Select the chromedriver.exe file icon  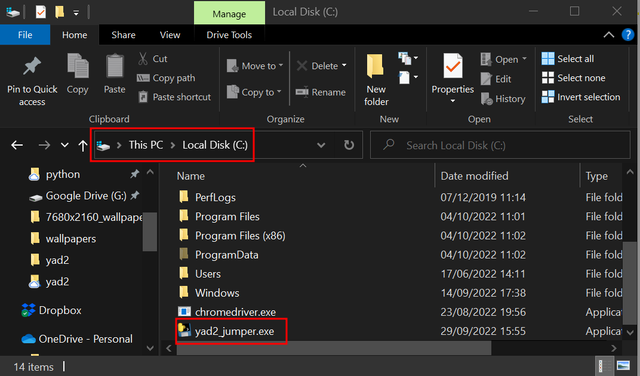coord(184,312)
